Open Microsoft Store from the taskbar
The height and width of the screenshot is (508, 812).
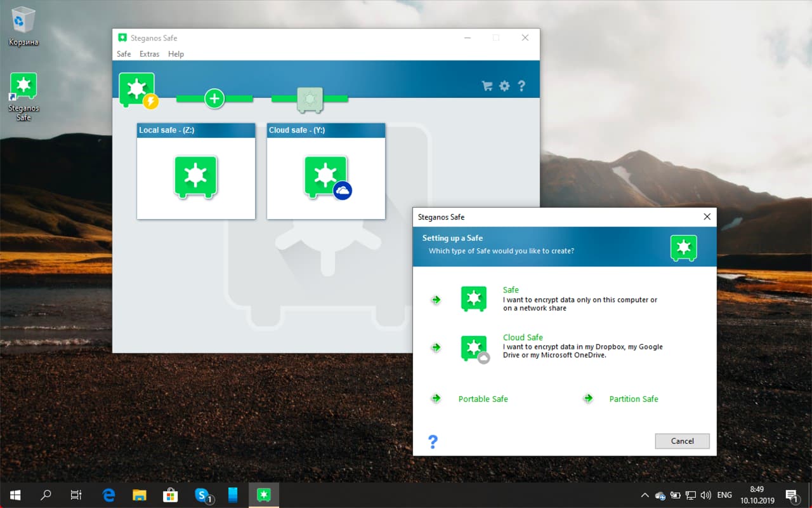pyautogui.click(x=170, y=495)
